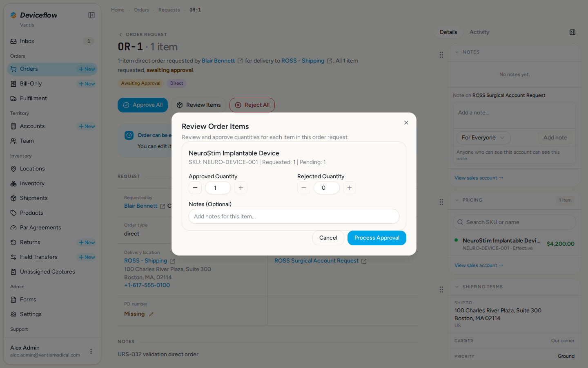The height and width of the screenshot is (368, 588).
Task: Open Par Agreements in sidebar
Action: pos(52,228)
